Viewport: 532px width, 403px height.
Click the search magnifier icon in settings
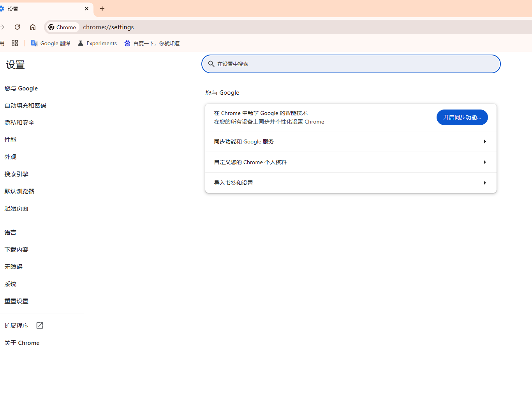[211, 64]
